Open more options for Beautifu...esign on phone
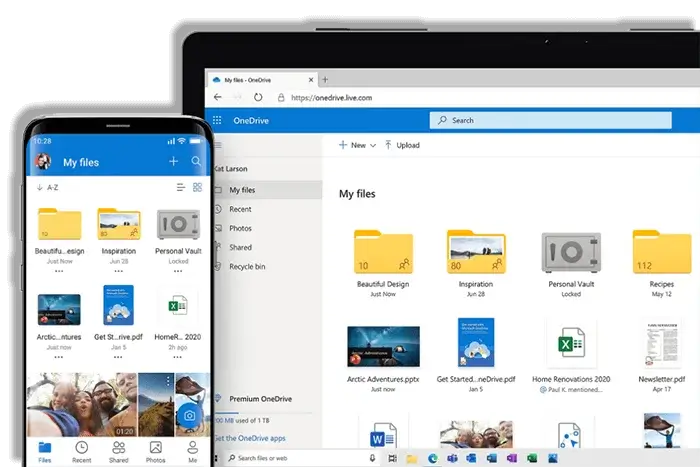Image resolution: width=700 pixels, height=467 pixels. coord(59,271)
